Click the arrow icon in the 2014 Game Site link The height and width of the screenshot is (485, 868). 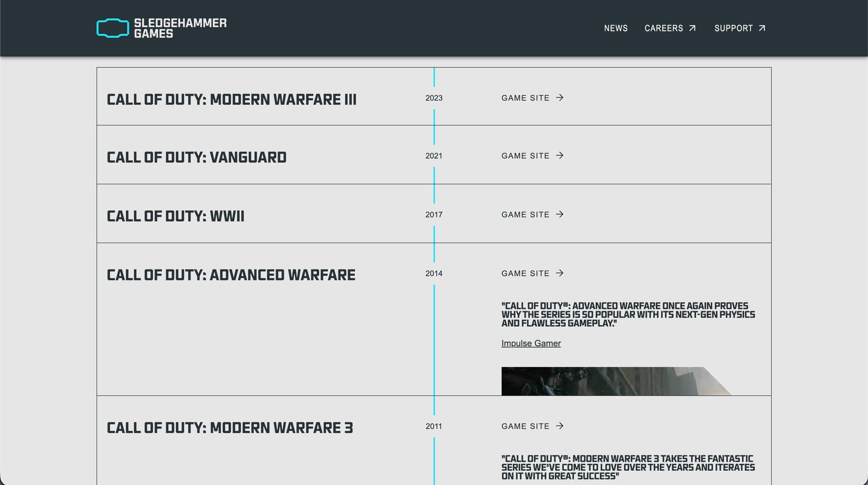tap(560, 273)
